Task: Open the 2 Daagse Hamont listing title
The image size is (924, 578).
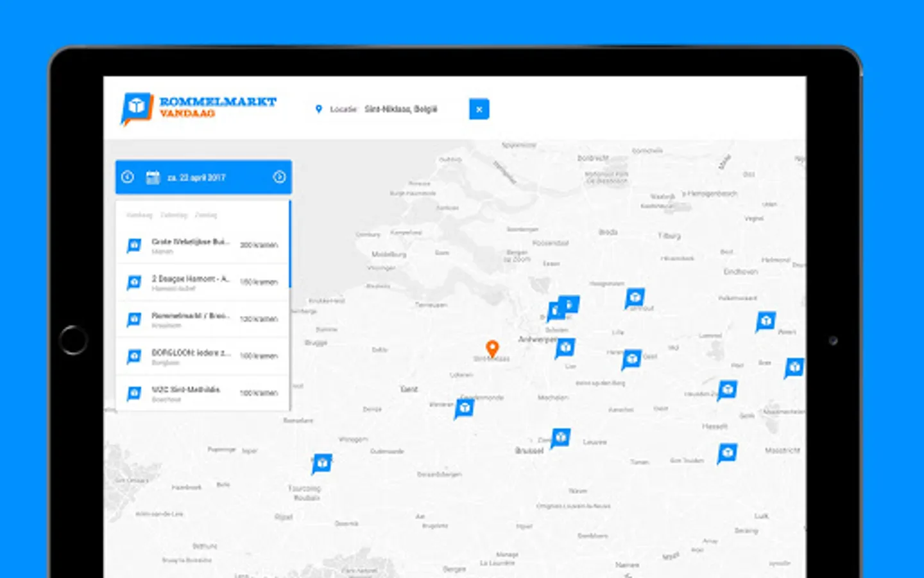Action: tap(190, 279)
